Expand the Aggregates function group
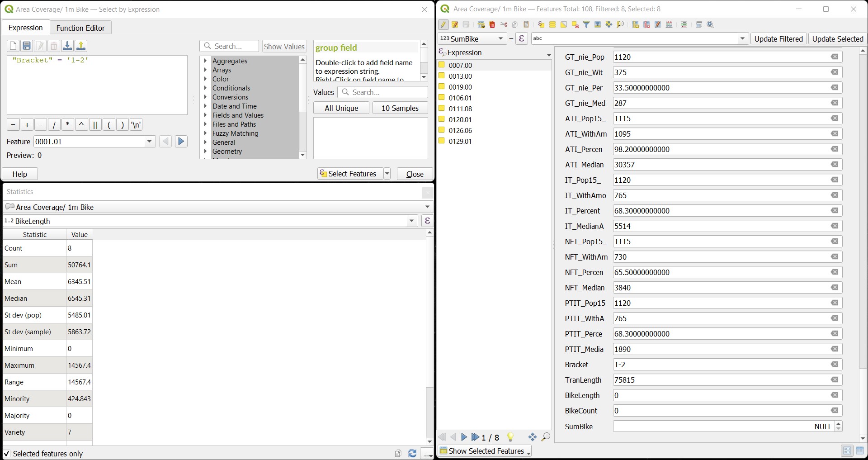This screenshot has width=868, height=460. click(x=205, y=61)
